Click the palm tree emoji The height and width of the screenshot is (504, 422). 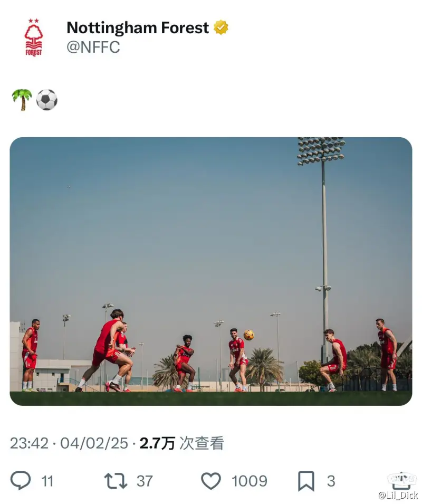click(x=22, y=100)
